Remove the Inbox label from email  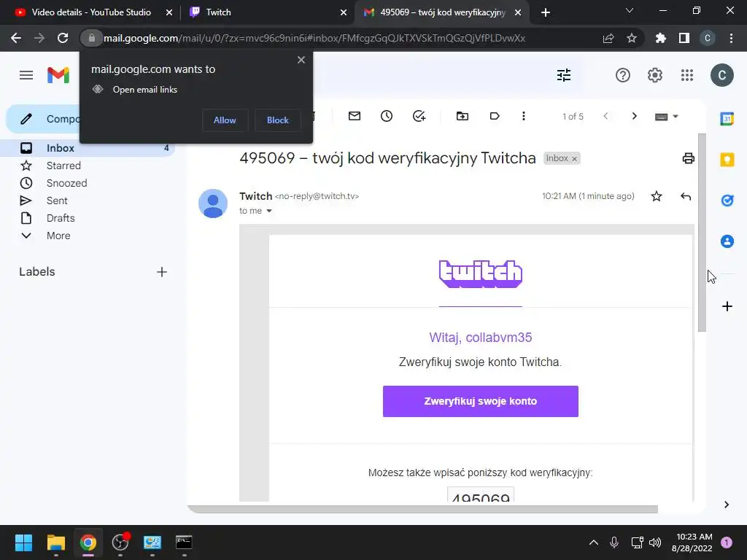click(x=575, y=159)
